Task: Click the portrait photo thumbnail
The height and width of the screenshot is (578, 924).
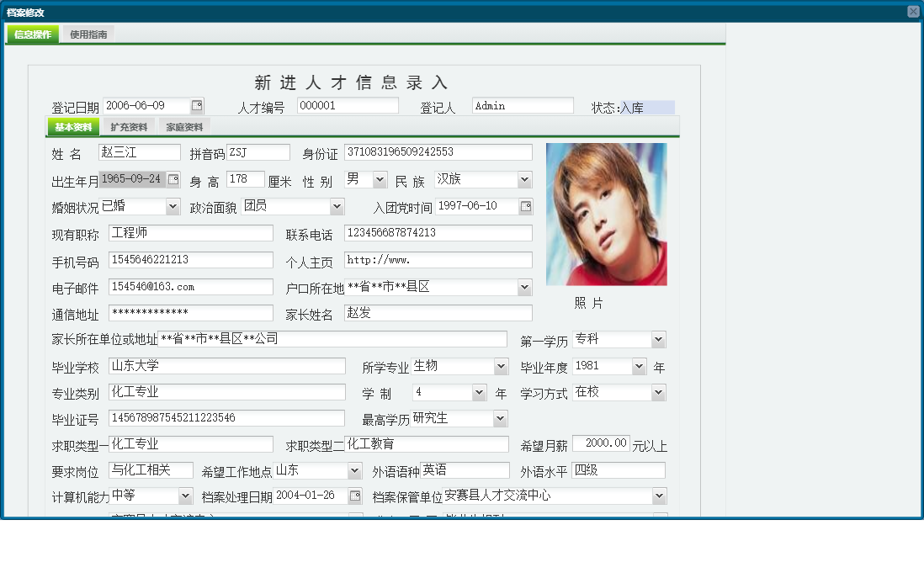Action: (x=607, y=215)
